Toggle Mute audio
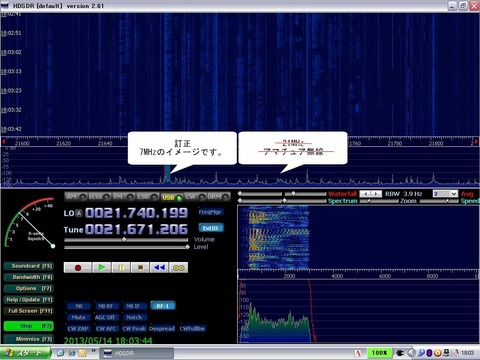Image resolution: width=480 pixels, height=360 pixels. point(79,317)
